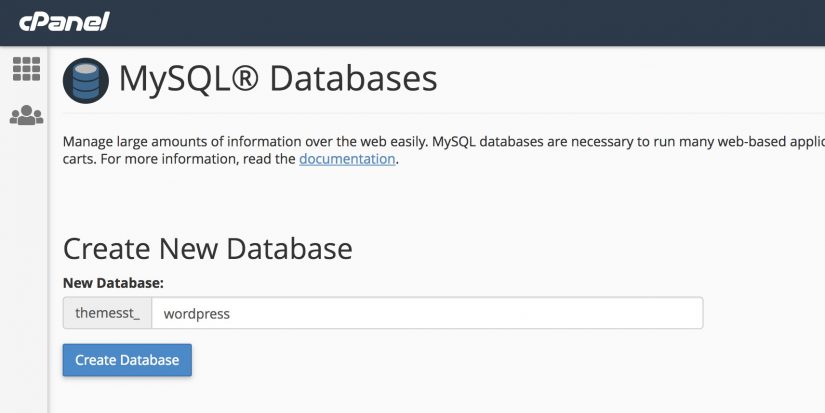Screen dimensions: 825x413
Task: Click the Create Database button
Action: tap(127, 360)
